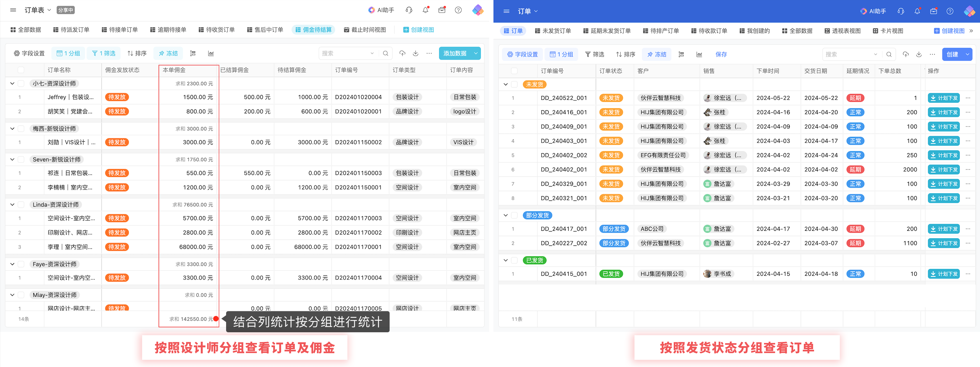The image size is (980, 367).
Task: Open 订单表 title dropdown
Action: (x=49, y=10)
